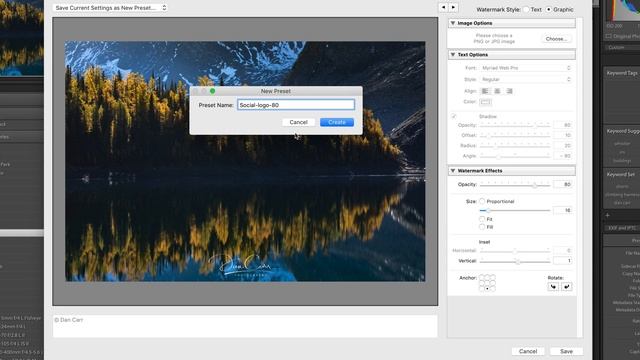Collapse the Watermark Effects section

point(453,171)
